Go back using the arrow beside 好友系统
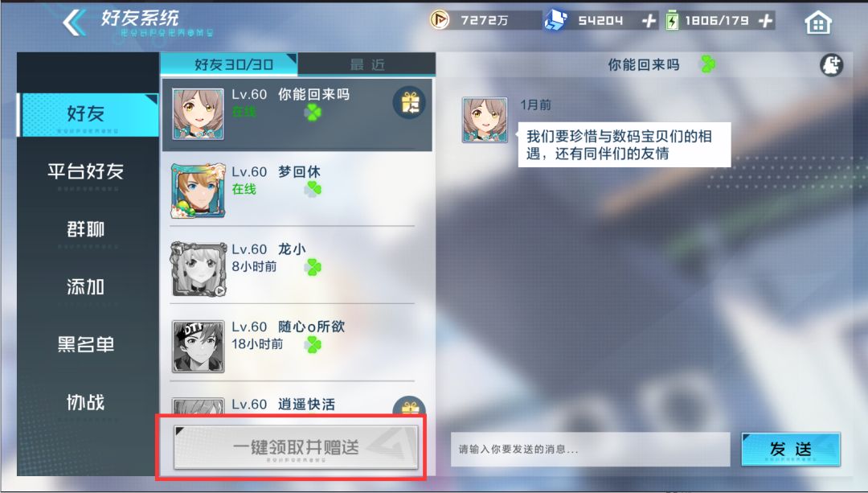This screenshot has height=493, width=868. pos(74,23)
